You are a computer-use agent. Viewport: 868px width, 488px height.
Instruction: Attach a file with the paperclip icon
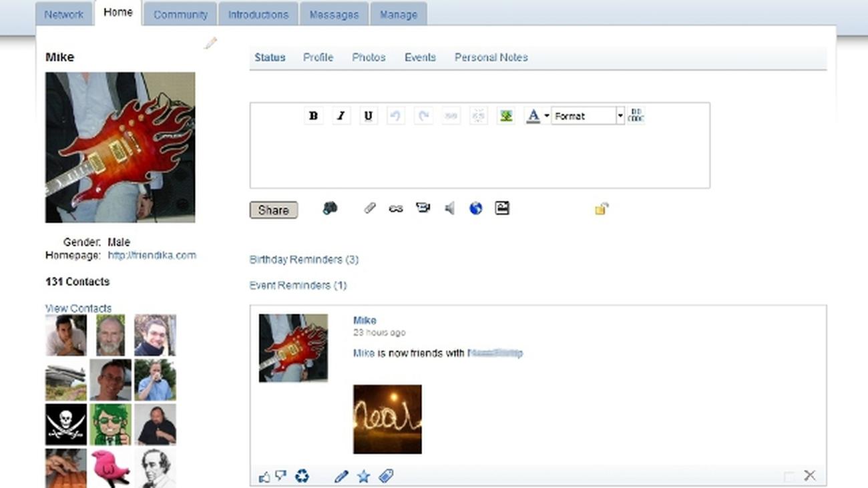tap(369, 208)
